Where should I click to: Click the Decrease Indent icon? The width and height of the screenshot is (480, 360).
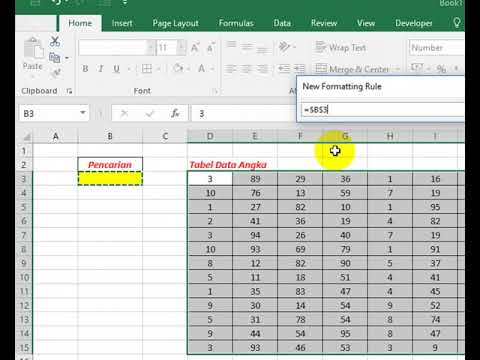click(x=284, y=69)
